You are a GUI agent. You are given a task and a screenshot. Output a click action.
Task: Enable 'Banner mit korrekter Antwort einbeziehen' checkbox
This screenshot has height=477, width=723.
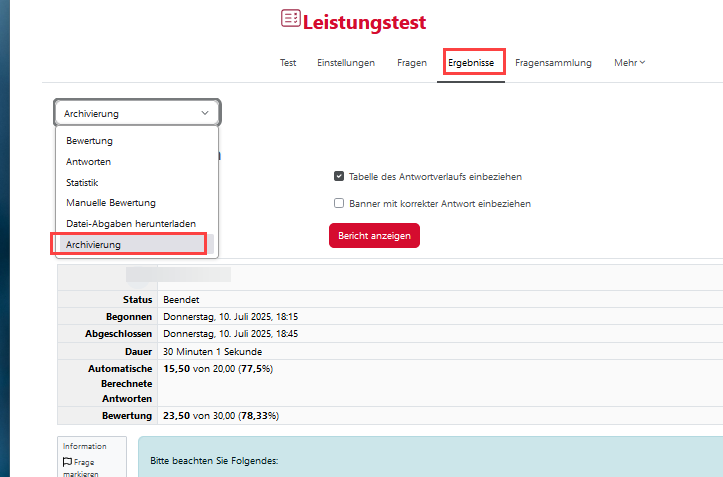coord(339,203)
